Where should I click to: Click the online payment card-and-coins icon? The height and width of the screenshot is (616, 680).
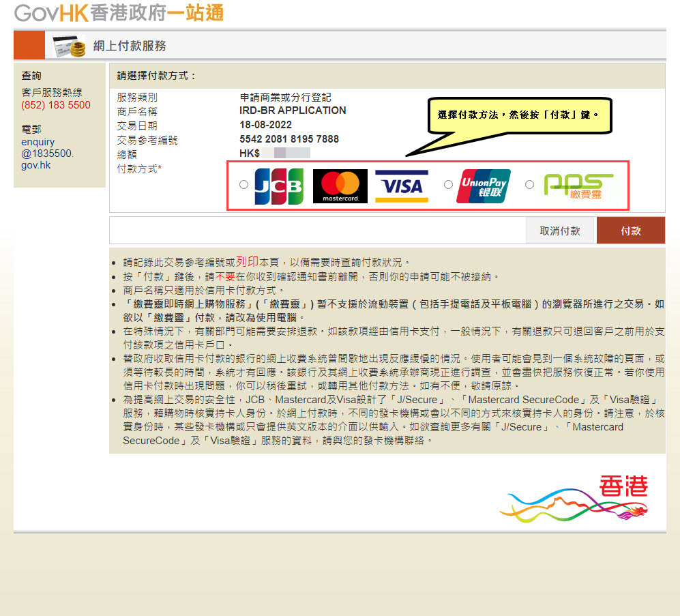[x=68, y=46]
